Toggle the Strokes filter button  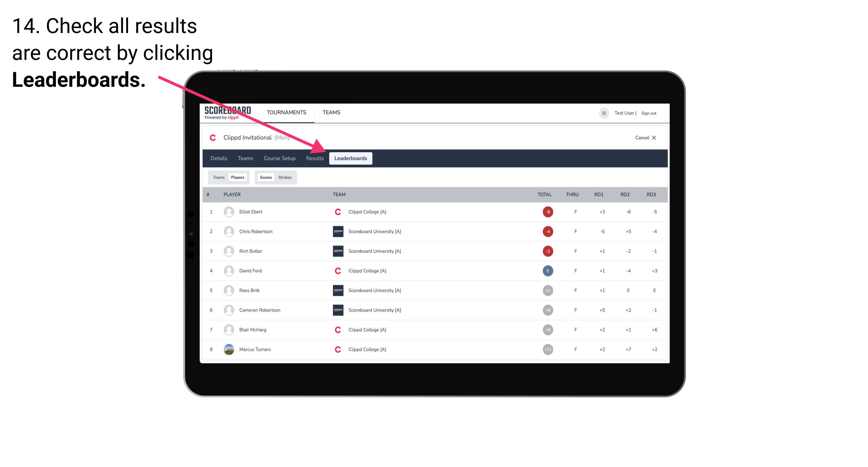285,177
